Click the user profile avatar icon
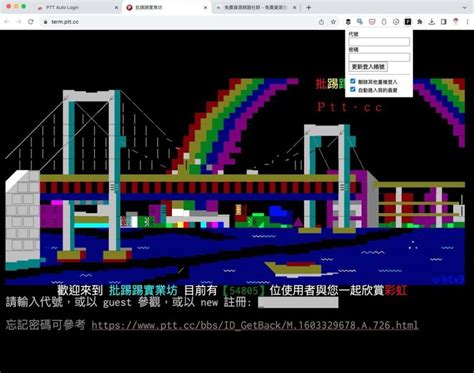The width and height of the screenshot is (474, 373). 456,22
